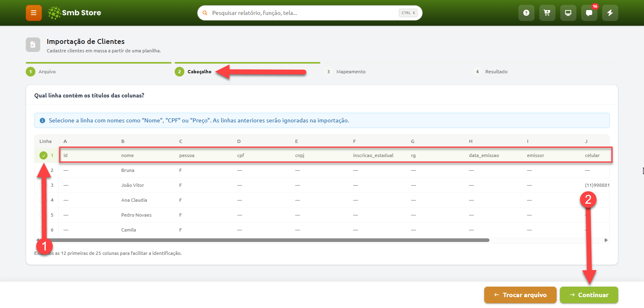Click the monitor screen icon

pyautogui.click(x=568, y=13)
